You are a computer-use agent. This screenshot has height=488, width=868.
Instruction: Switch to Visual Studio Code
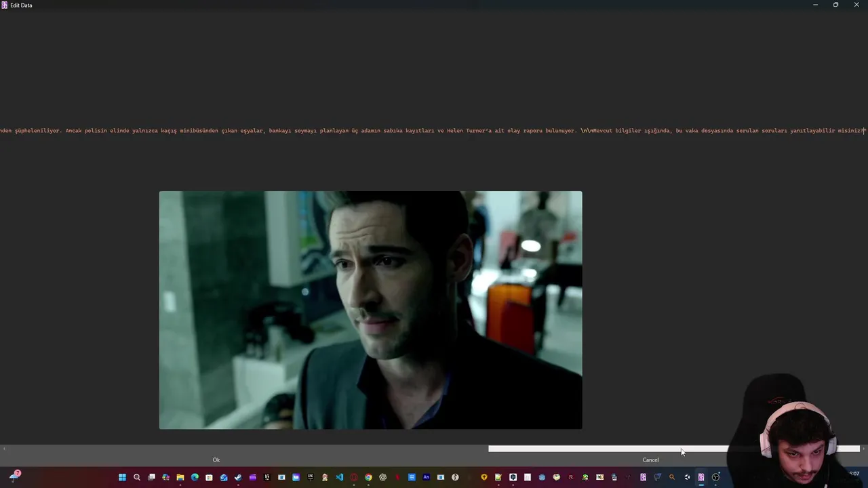pyautogui.click(x=339, y=477)
